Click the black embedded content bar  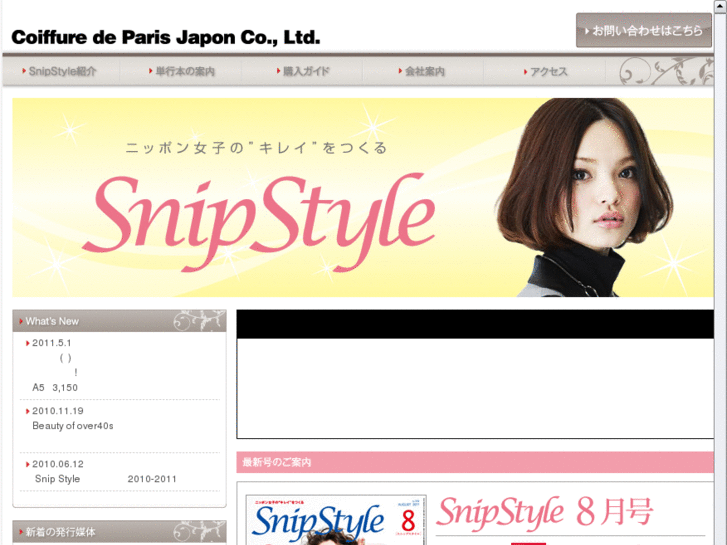475,324
